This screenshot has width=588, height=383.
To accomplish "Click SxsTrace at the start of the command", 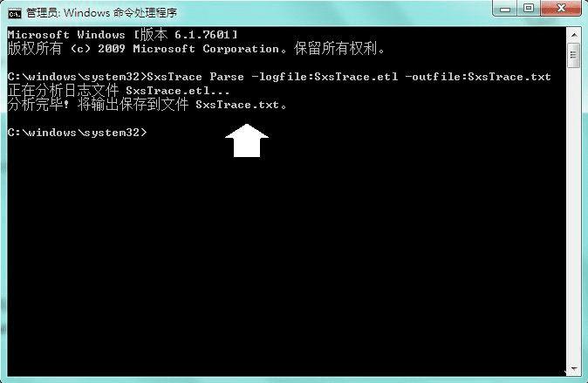I will point(174,77).
